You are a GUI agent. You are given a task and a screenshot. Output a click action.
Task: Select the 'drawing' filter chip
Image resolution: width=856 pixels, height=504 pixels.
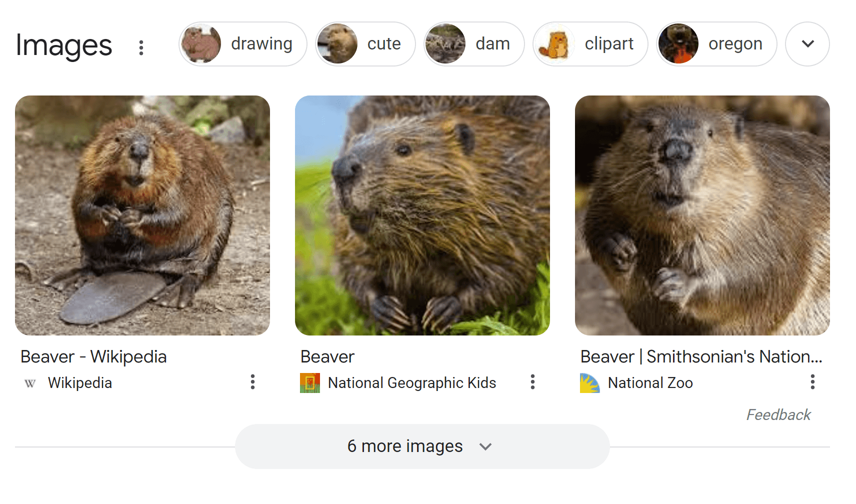(x=261, y=44)
